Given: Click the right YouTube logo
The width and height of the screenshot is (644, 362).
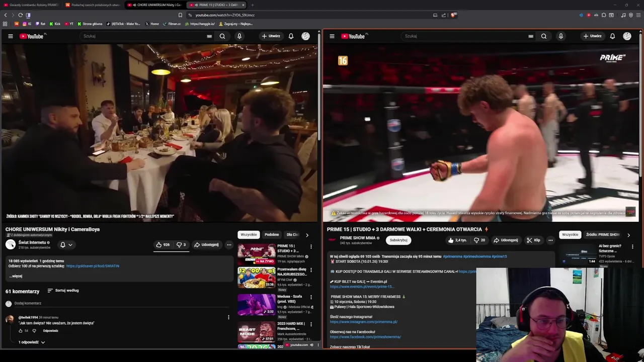Looking at the screenshot, I should (354, 36).
